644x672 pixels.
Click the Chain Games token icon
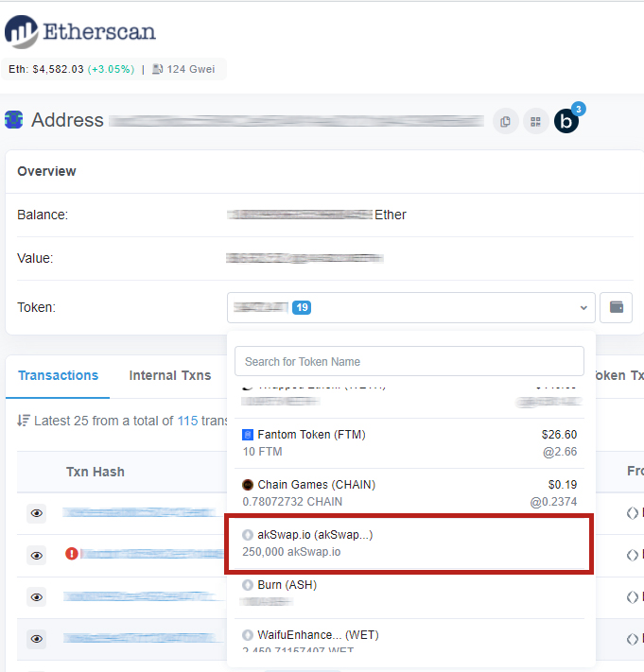pyautogui.click(x=248, y=485)
